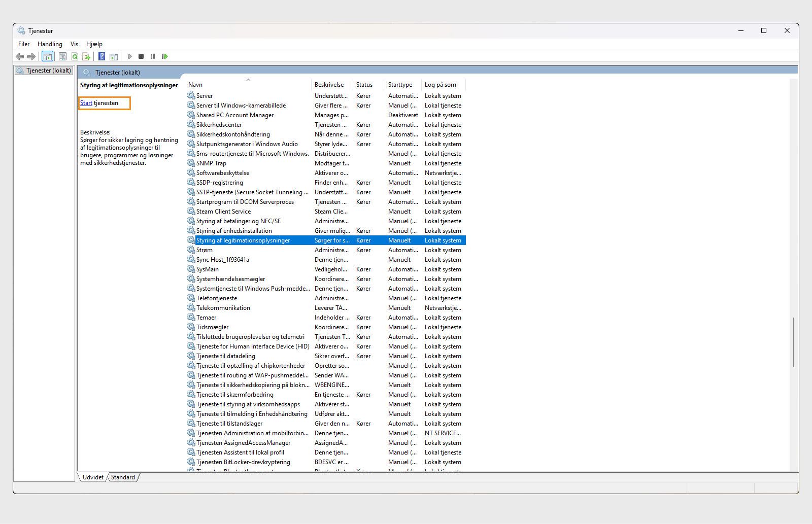Select the SSTP-tjeneste (Secure Socket Tunneling) row
Viewport: 812px width, 524px height.
pyautogui.click(x=326, y=192)
